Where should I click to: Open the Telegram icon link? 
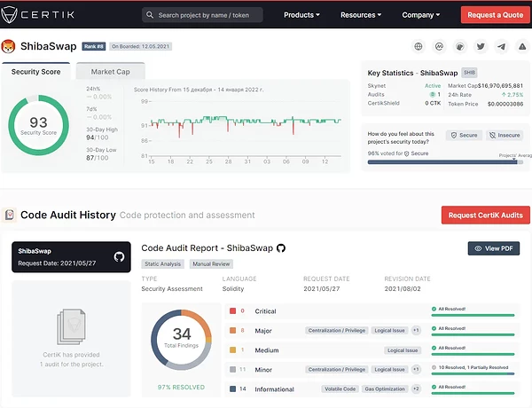(502, 46)
